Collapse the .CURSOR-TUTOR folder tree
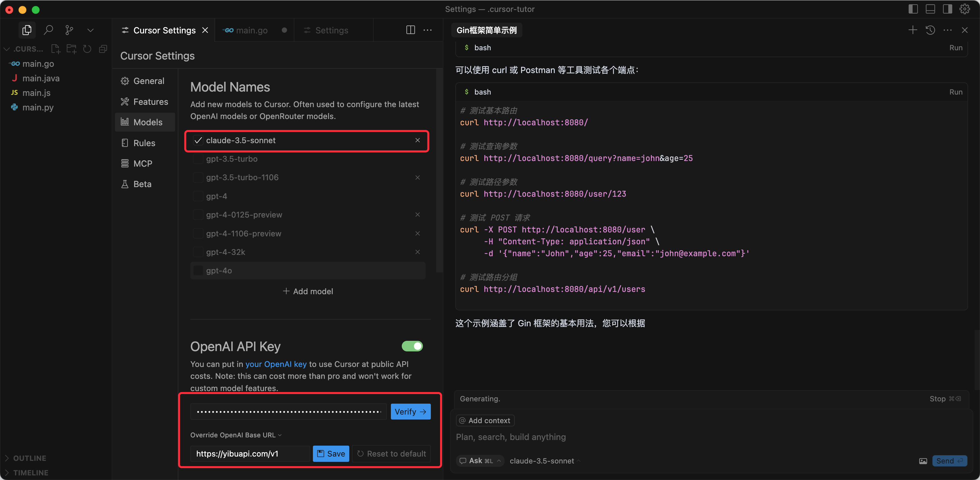980x480 pixels. [6, 49]
